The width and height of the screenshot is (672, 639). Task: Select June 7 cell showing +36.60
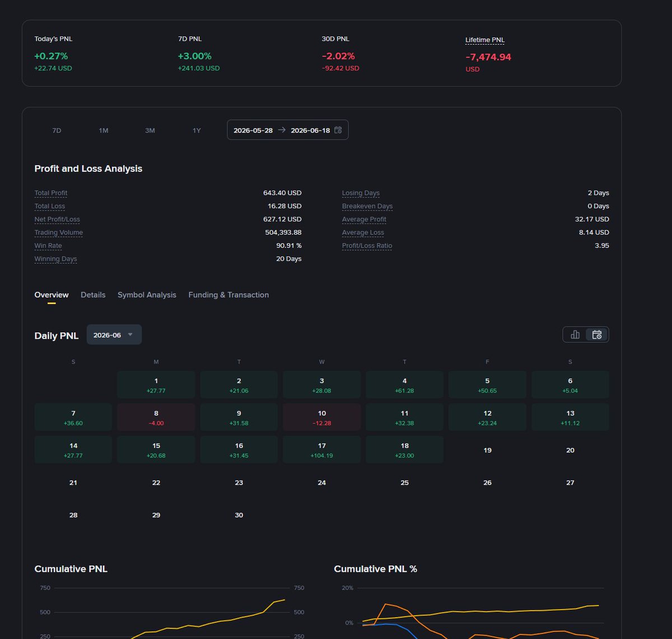[73, 417]
